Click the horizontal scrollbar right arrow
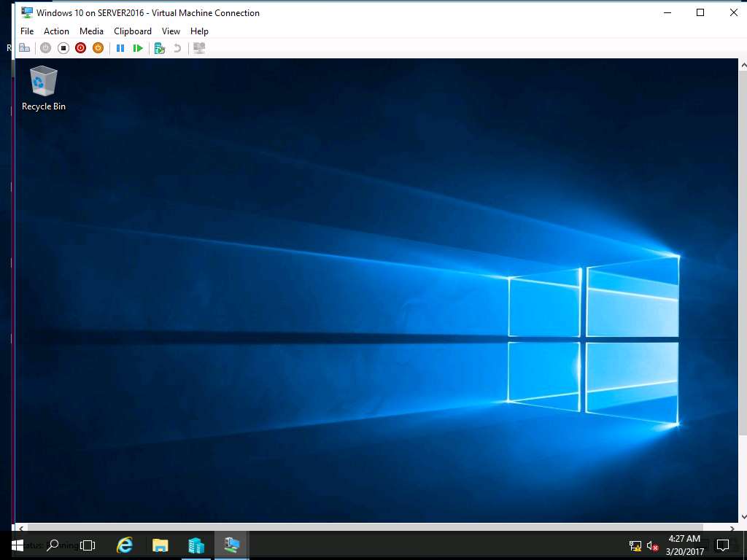This screenshot has height=560, width=747. click(x=732, y=528)
